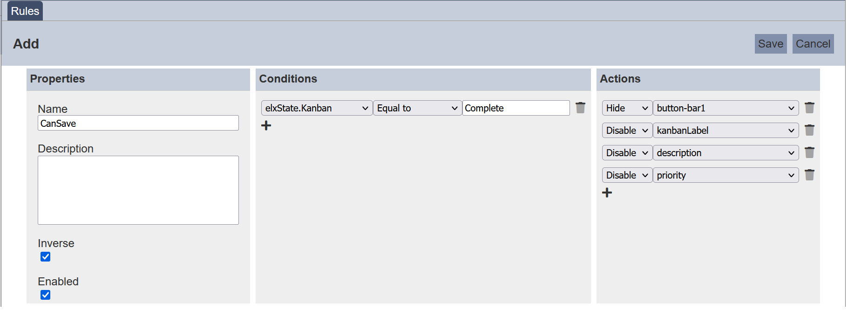Delete the Disable priority action
The width and height of the screenshot is (868, 317).
pyautogui.click(x=809, y=175)
